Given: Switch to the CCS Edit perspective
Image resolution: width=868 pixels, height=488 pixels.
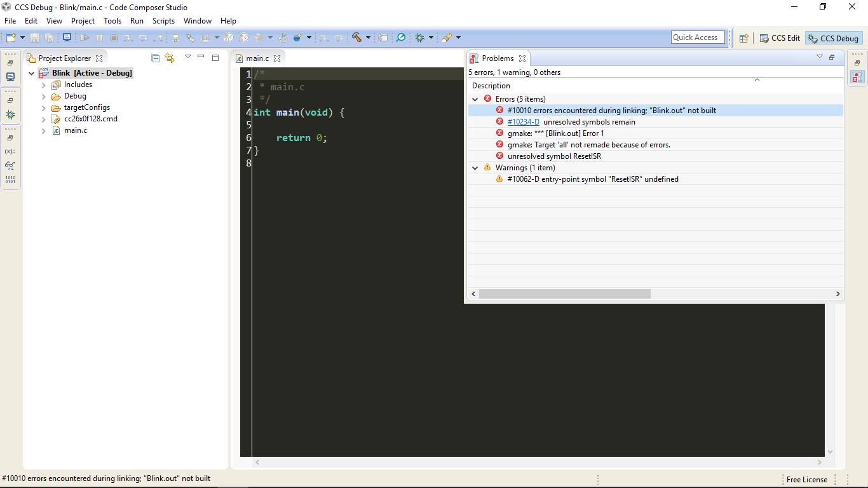Looking at the screenshot, I should point(780,38).
